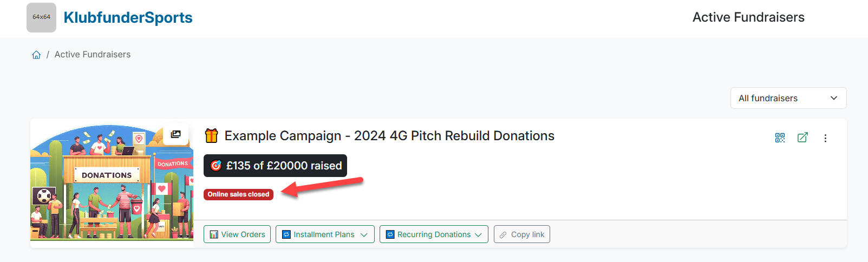The width and height of the screenshot is (868, 262).
Task: Click the KlubfunderSports brand title
Action: pos(128,17)
